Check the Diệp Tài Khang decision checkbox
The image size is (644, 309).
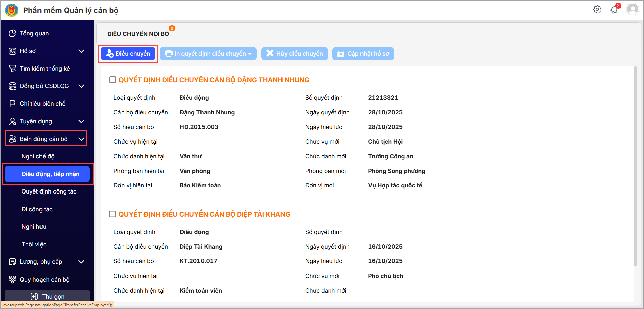coord(113,214)
